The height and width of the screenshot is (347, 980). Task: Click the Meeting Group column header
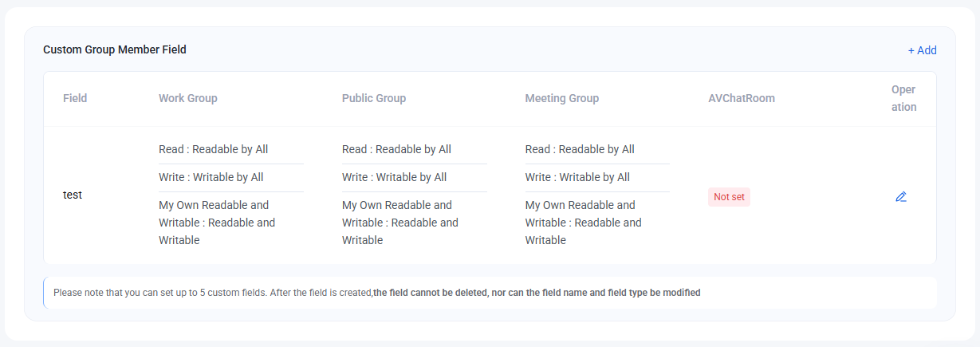[562, 98]
